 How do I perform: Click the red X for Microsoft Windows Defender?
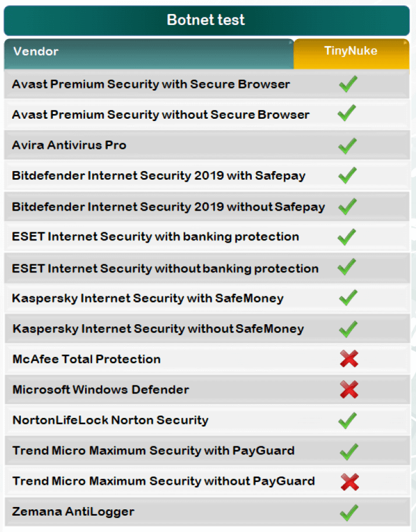pyautogui.click(x=348, y=389)
